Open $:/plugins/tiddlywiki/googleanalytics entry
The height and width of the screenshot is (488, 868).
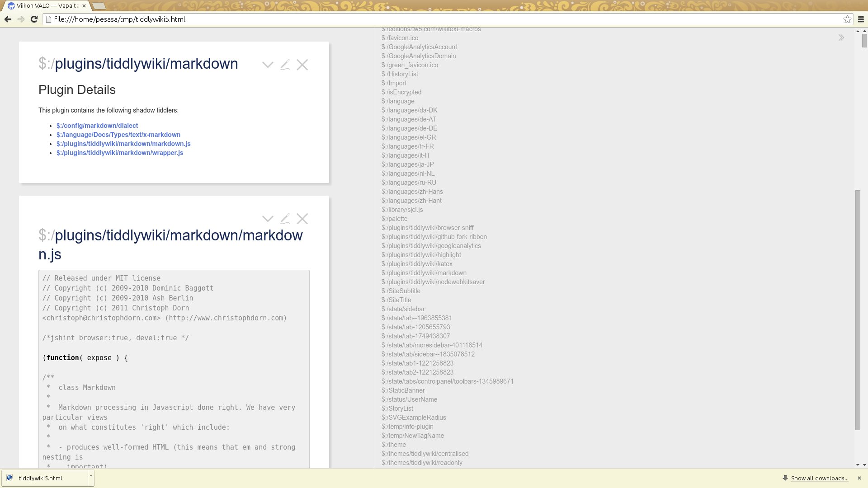(x=431, y=246)
